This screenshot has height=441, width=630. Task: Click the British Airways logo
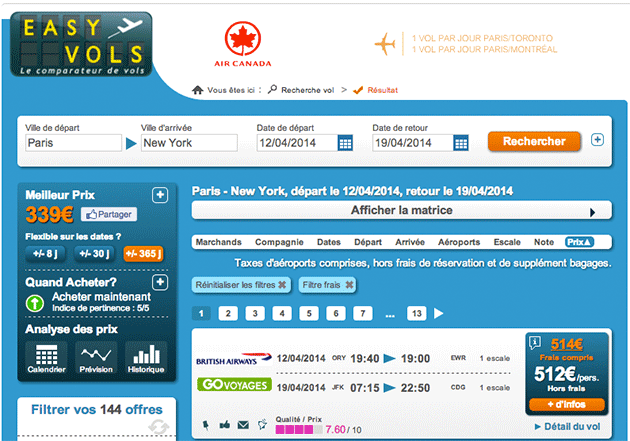pyautogui.click(x=234, y=359)
